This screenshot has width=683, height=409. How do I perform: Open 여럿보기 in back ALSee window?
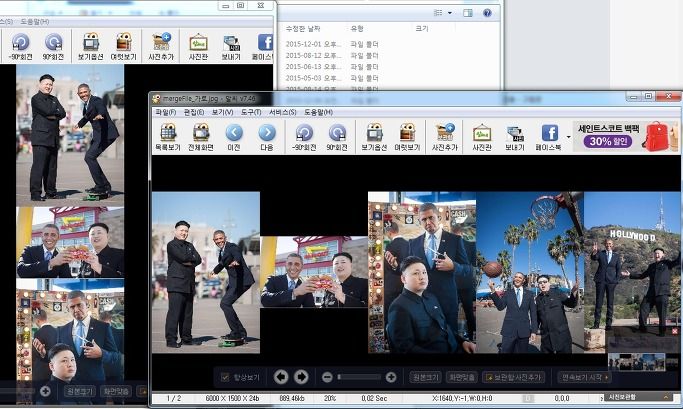(124, 47)
